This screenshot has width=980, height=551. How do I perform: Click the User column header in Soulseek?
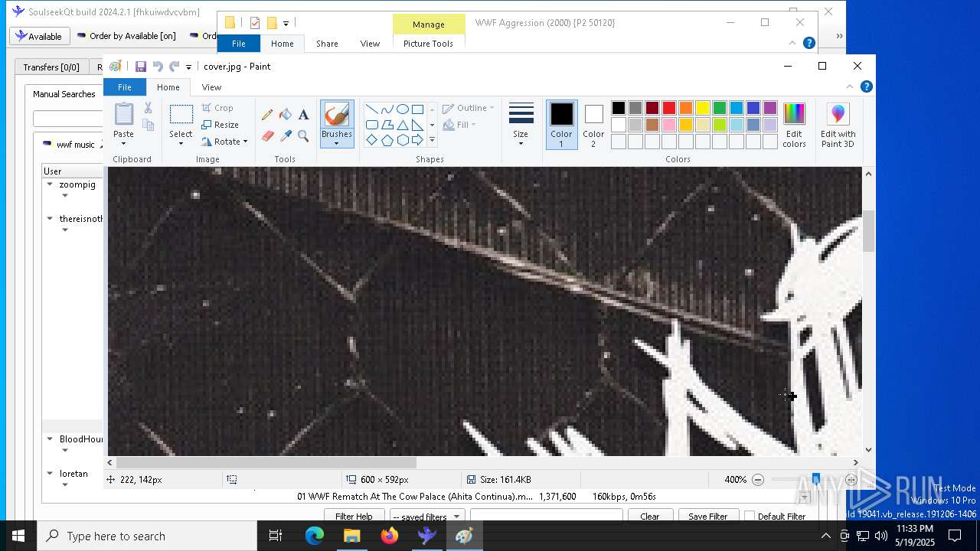point(72,171)
